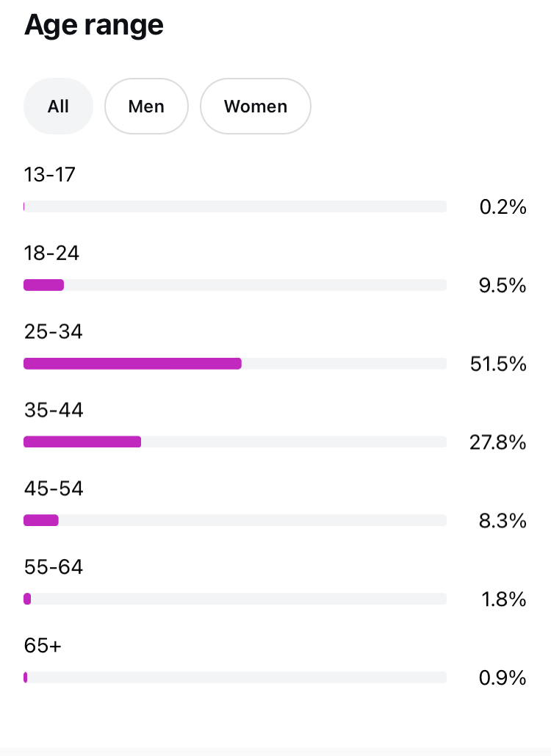Switch to the Men filter

coord(146,107)
